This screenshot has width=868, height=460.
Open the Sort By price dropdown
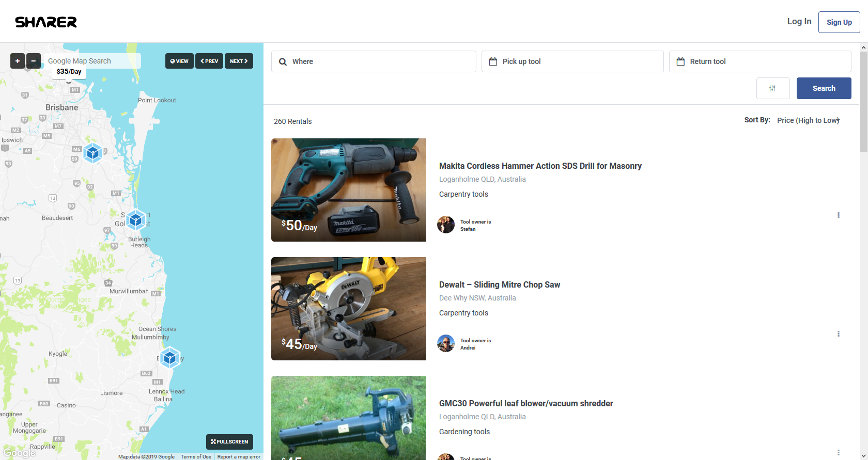click(809, 120)
